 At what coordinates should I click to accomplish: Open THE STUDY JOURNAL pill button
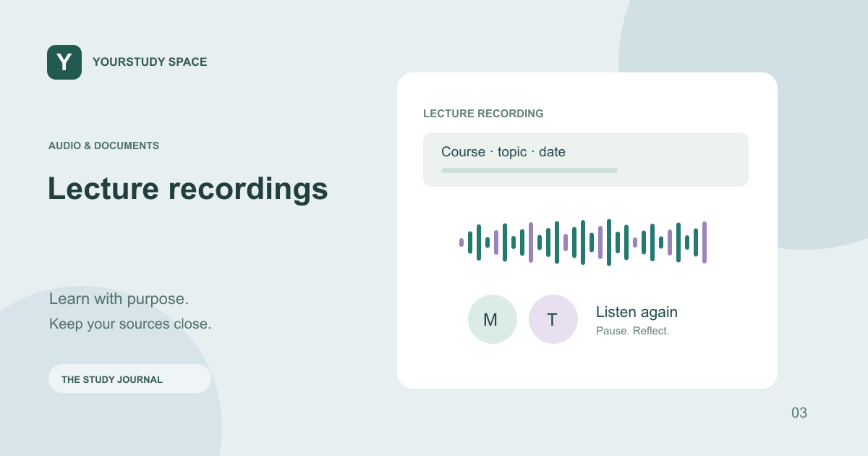click(129, 379)
